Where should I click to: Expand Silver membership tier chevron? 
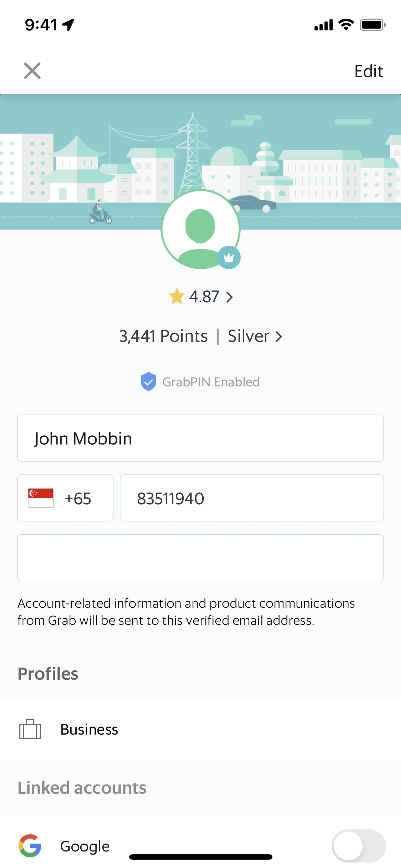(x=279, y=337)
